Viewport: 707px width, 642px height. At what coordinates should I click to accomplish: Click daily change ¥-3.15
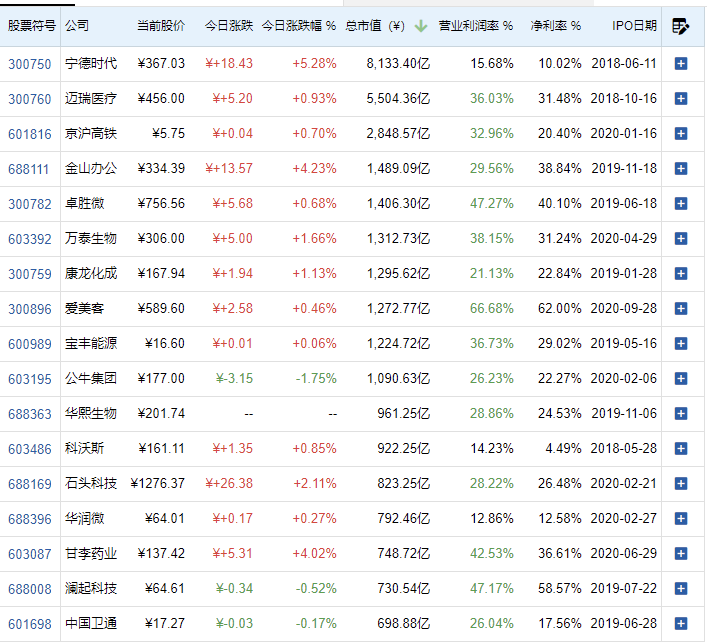[234, 378]
